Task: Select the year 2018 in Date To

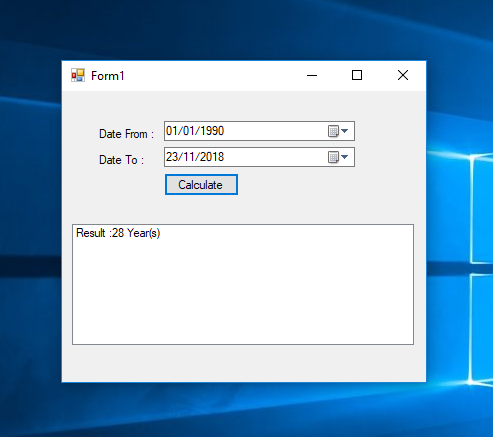Action: point(212,157)
